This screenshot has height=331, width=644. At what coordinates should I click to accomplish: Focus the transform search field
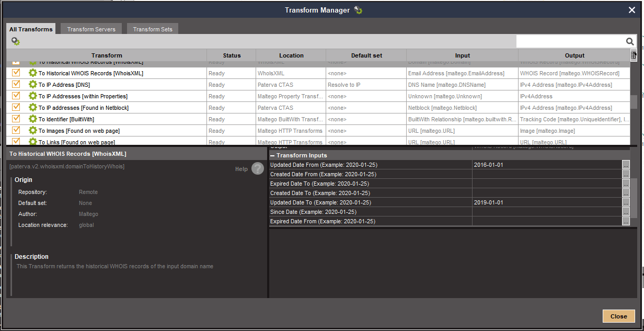pyautogui.click(x=571, y=41)
